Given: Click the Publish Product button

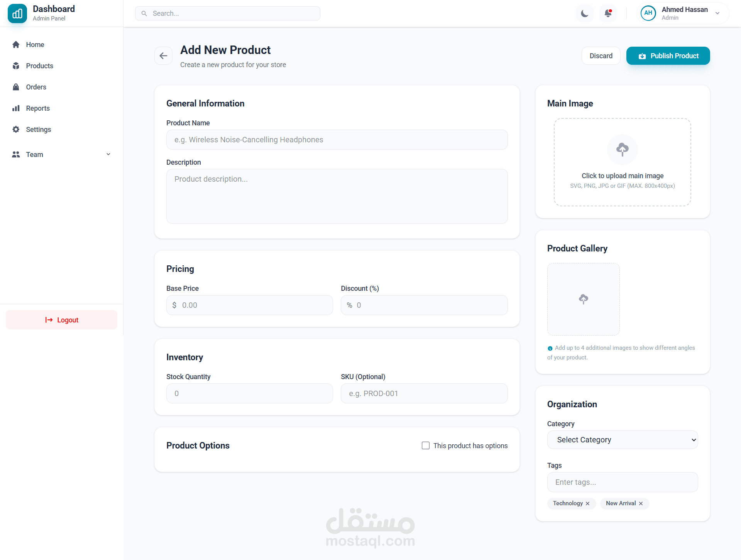Looking at the screenshot, I should pos(668,56).
